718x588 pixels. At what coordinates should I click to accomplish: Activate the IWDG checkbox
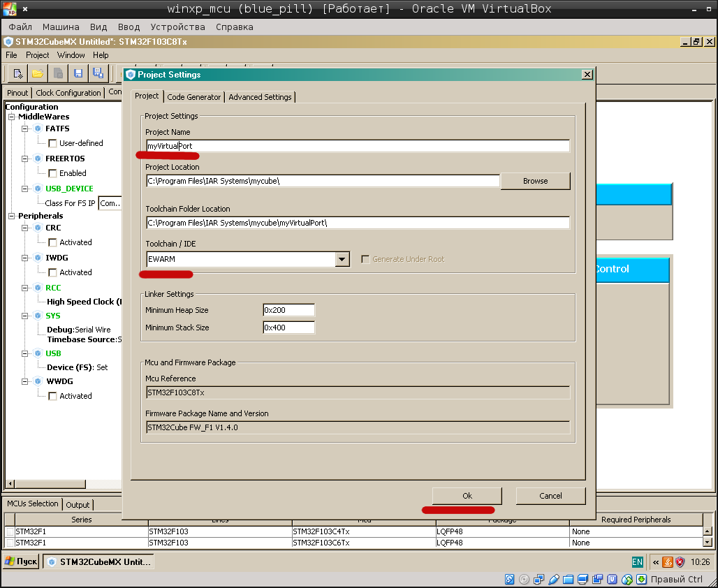click(52, 272)
